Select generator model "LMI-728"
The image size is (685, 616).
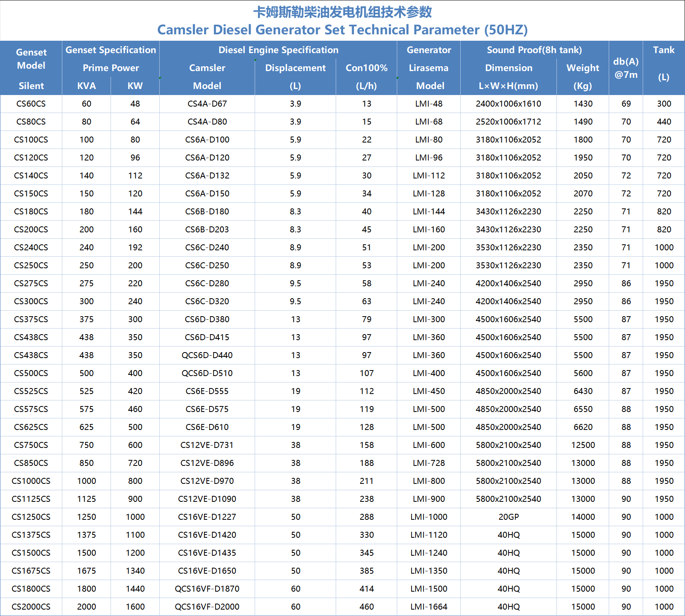(x=429, y=463)
